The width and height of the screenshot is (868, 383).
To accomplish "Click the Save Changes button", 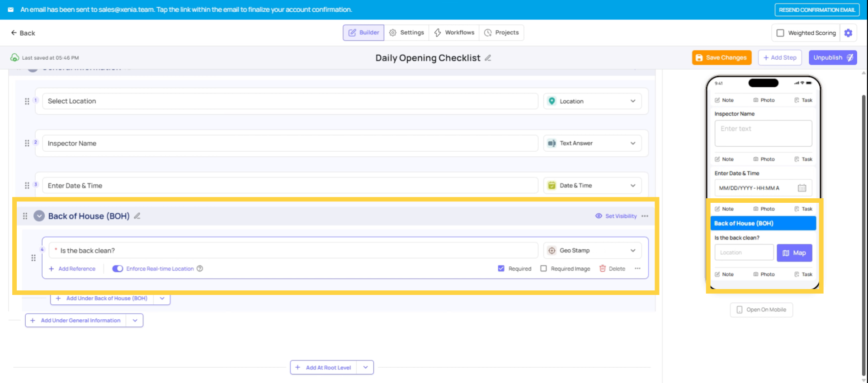I will point(722,58).
